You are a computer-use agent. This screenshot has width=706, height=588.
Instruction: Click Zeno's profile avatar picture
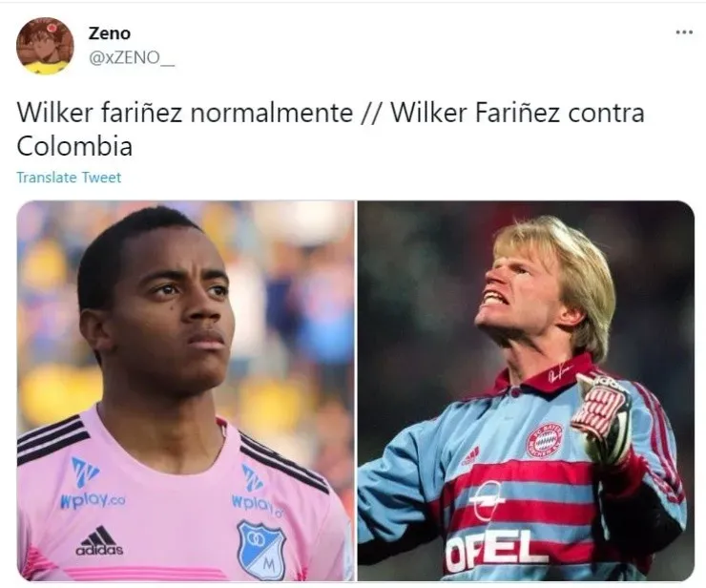point(45,46)
